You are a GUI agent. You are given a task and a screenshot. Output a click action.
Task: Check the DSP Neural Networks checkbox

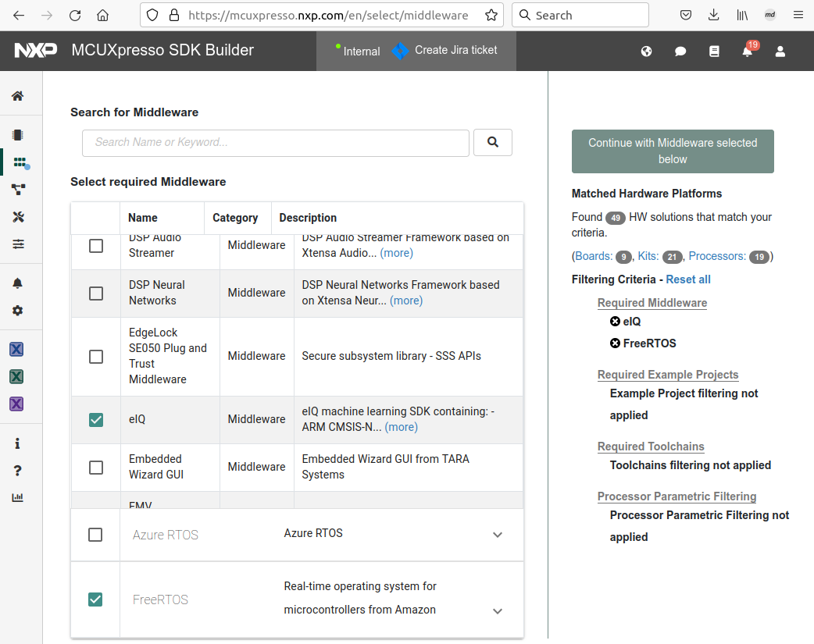95,294
